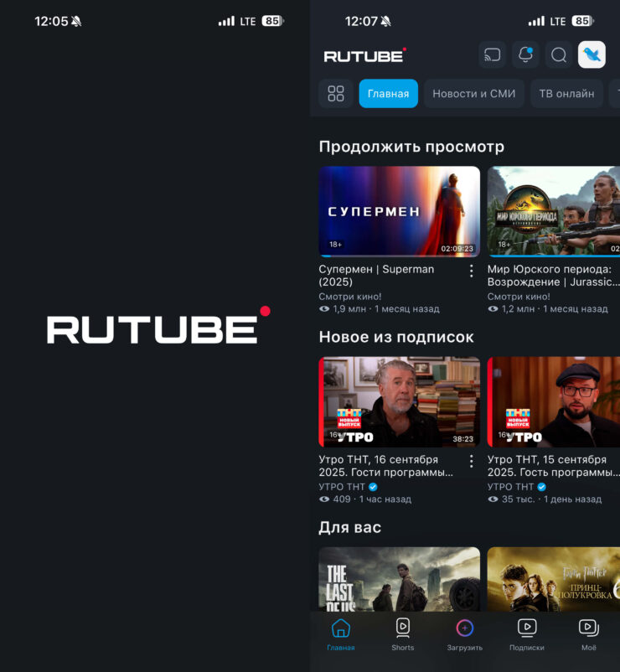Screen dimensions: 620x672
Task: Open Супермен video thumbnail
Action: [400, 211]
